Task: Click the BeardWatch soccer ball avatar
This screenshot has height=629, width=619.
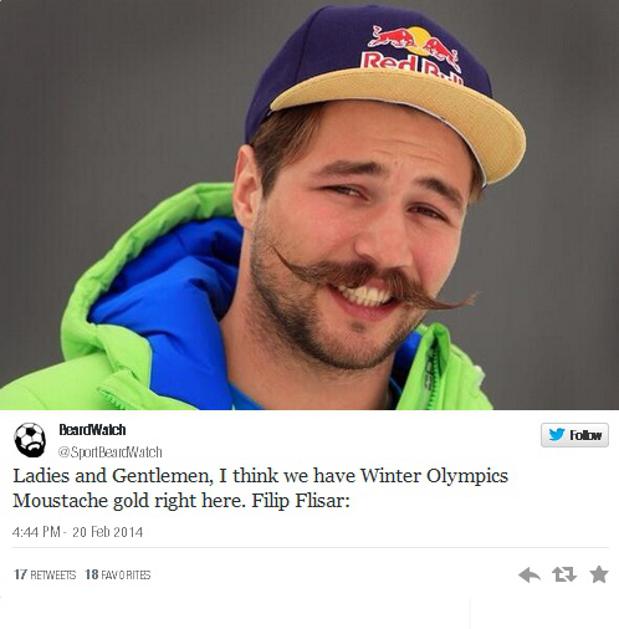Action: click(30, 440)
